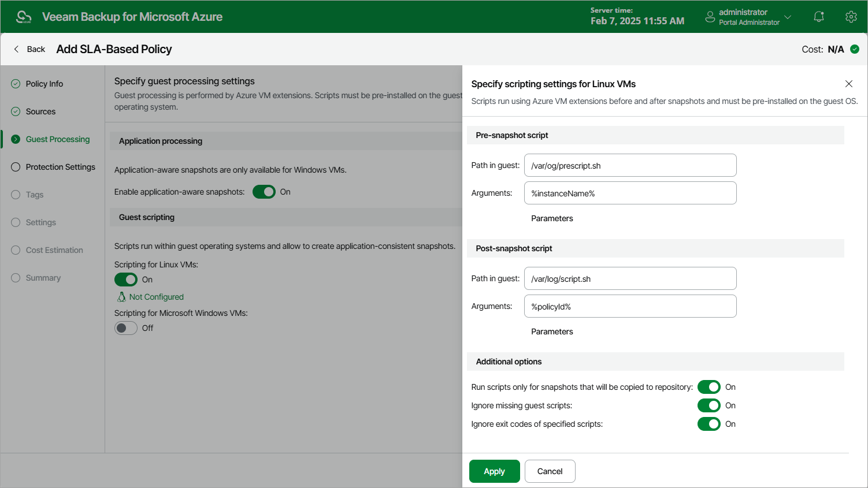The width and height of the screenshot is (868, 488).
Task: Click the Apply button
Action: click(495, 471)
